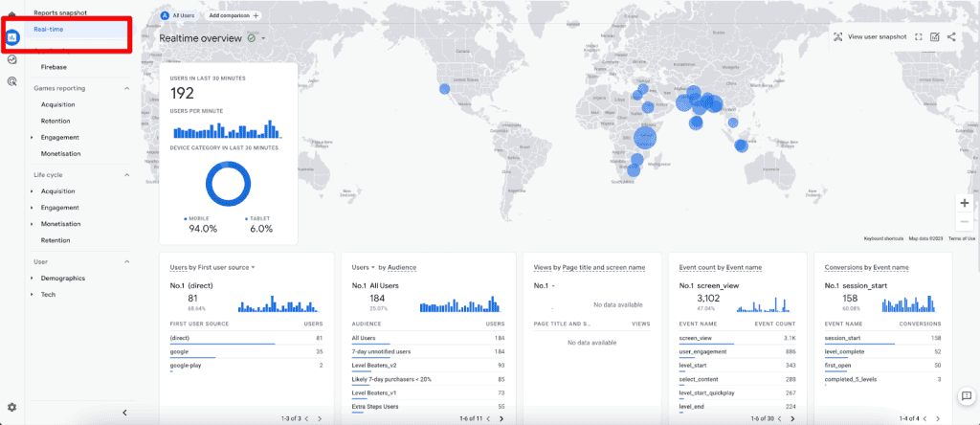Open Realtime overview title dropdown arrow

[264, 38]
